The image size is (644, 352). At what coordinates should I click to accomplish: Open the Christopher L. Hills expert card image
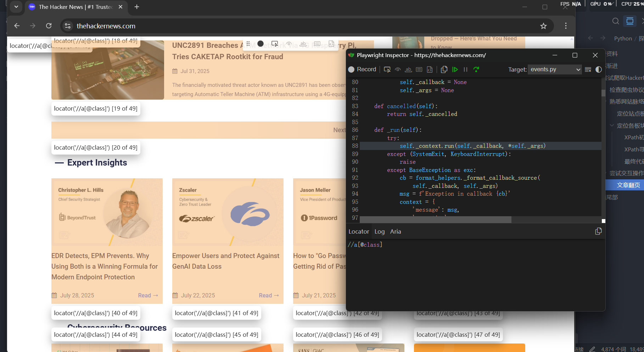click(x=107, y=212)
